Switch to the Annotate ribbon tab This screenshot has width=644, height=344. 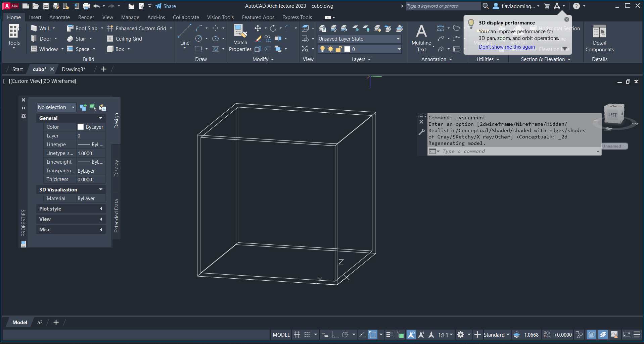pos(59,17)
